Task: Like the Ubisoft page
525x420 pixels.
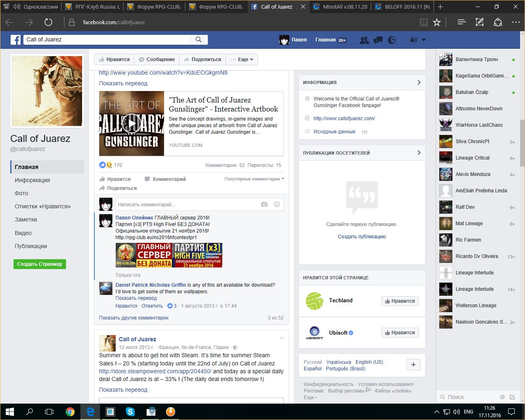Action: 399,333
